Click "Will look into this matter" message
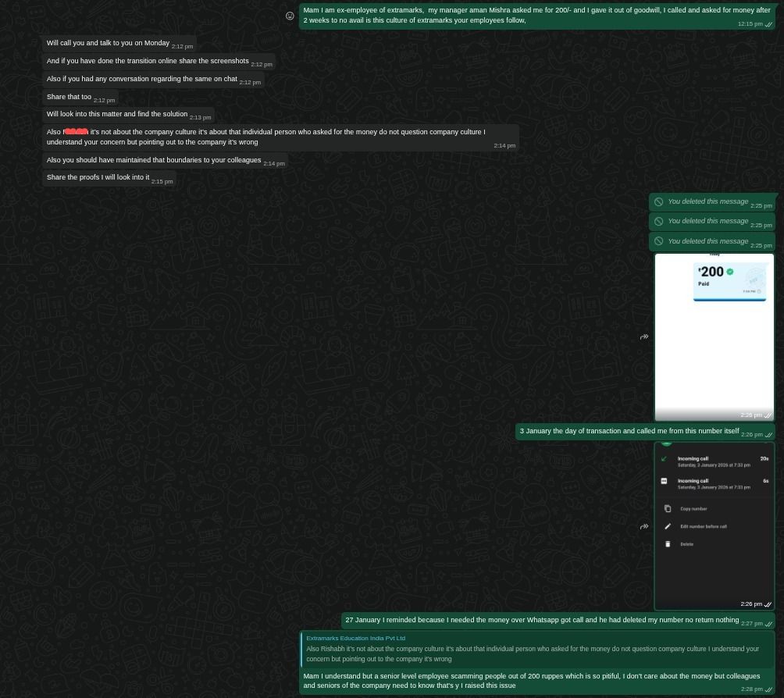 (116, 114)
